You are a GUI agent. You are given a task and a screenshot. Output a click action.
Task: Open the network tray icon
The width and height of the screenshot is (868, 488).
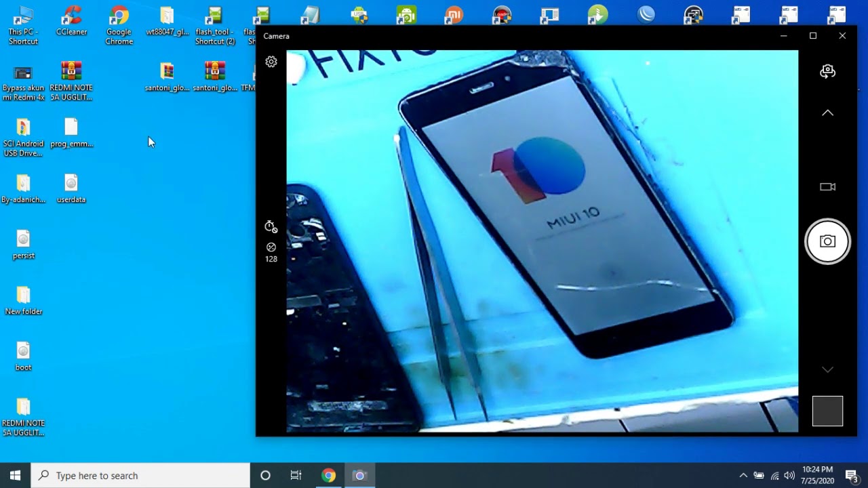pyautogui.click(x=774, y=475)
